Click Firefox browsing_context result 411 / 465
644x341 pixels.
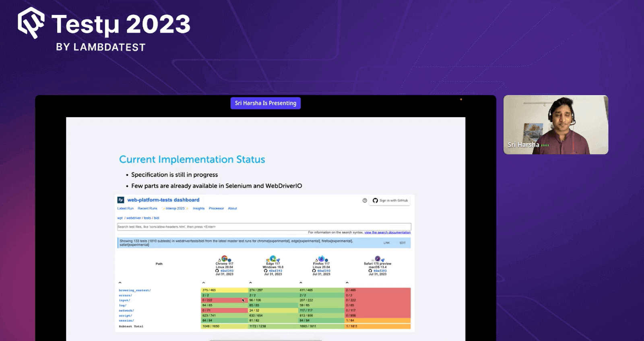(321, 290)
